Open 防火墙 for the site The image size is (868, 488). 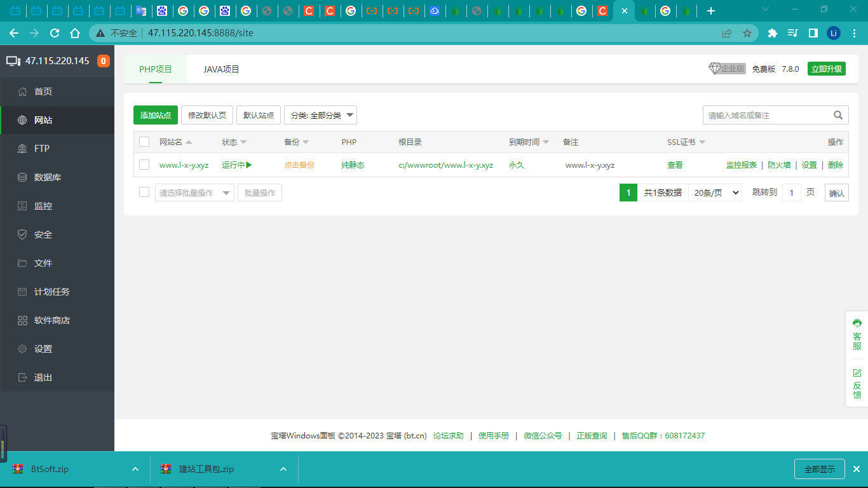(779, 165)
